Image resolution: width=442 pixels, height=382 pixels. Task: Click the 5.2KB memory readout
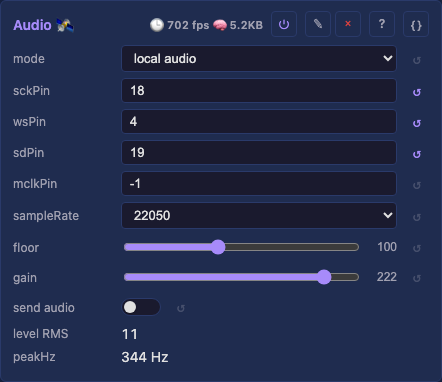pyautogui.click(x=246, y=25)
